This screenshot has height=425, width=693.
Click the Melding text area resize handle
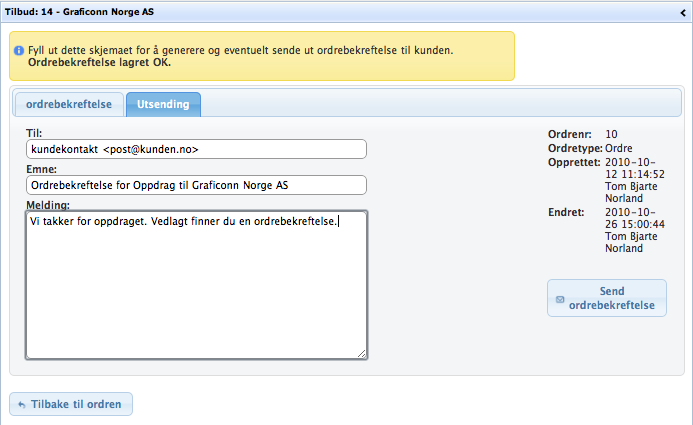pos(361,352)
